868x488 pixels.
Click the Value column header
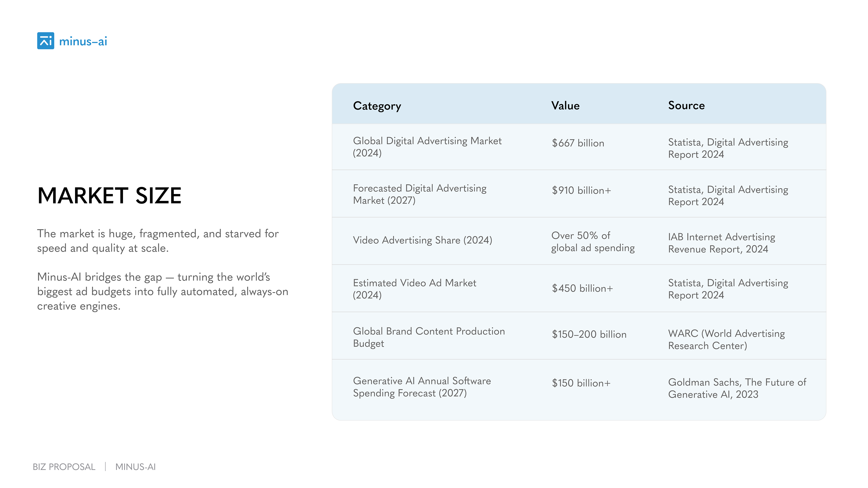(x=565, y=106)
